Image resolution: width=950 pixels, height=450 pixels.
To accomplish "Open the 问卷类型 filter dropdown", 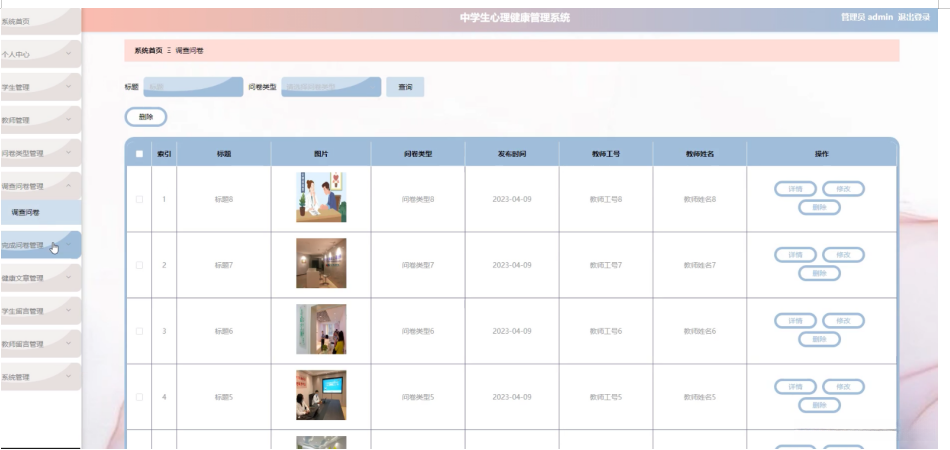I will 331,87.
